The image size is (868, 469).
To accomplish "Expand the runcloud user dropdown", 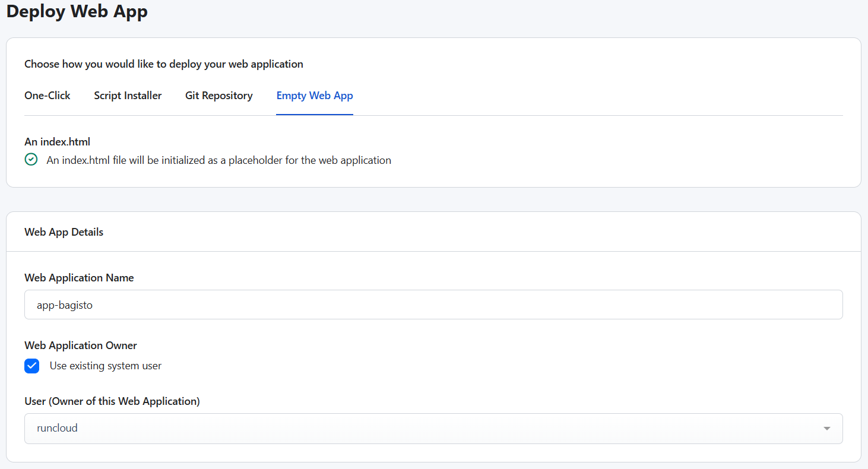I will (433, 429).
